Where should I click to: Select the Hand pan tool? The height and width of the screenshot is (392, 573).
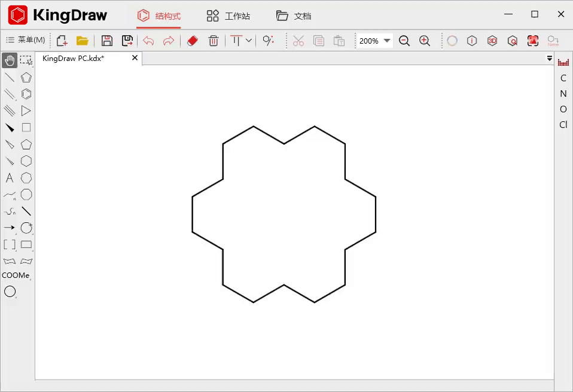[10, 60]
